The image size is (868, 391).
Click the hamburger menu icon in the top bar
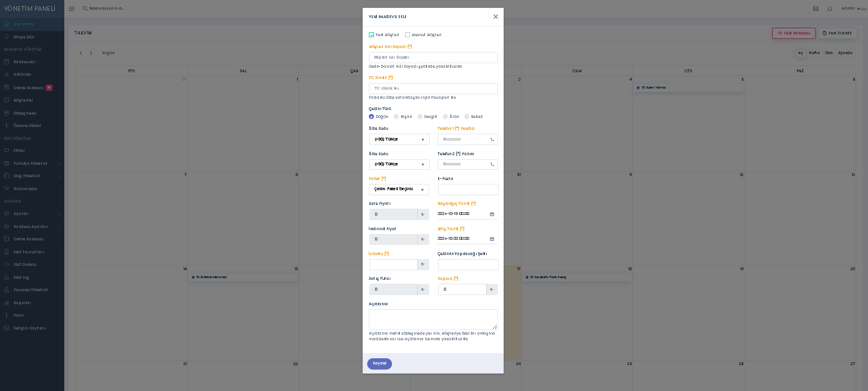72,8
